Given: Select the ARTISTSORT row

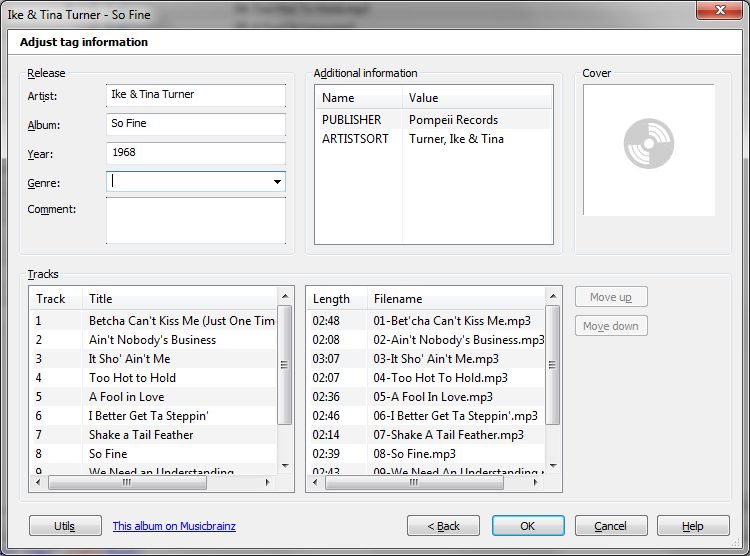Looking at the screenshot, I should tap(433, 139).
